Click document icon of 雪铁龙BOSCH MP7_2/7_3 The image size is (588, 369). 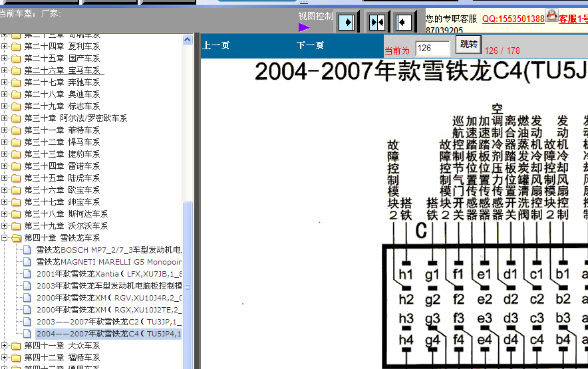27,250
